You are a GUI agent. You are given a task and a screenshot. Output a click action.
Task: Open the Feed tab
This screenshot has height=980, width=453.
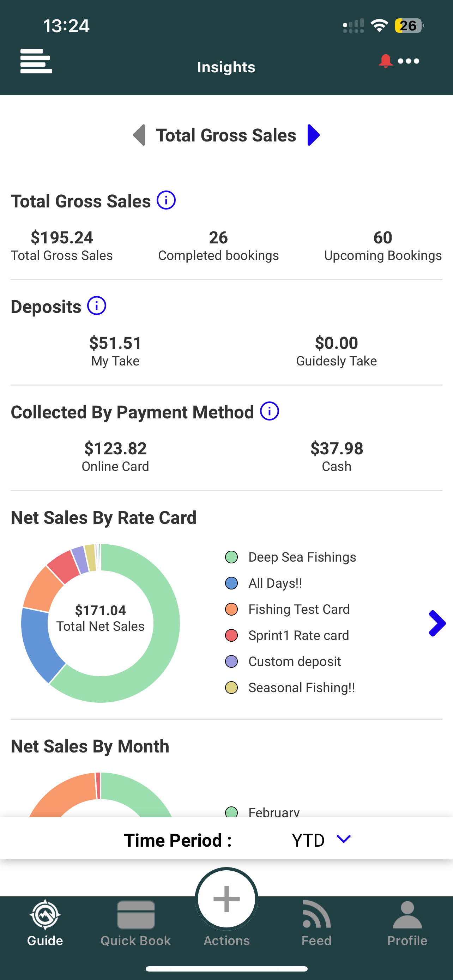[x=316, y=924]
